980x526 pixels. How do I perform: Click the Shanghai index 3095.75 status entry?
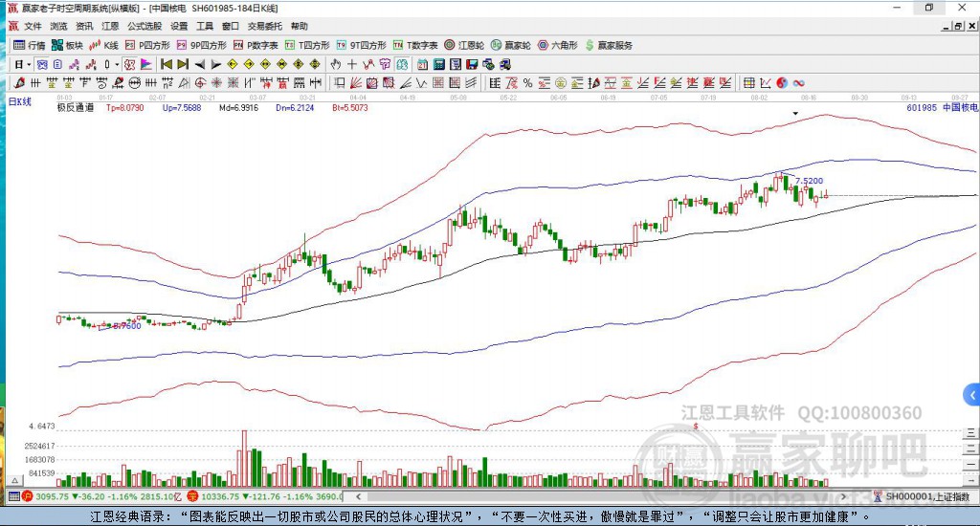pyautogui.click(x=102, y=496)
